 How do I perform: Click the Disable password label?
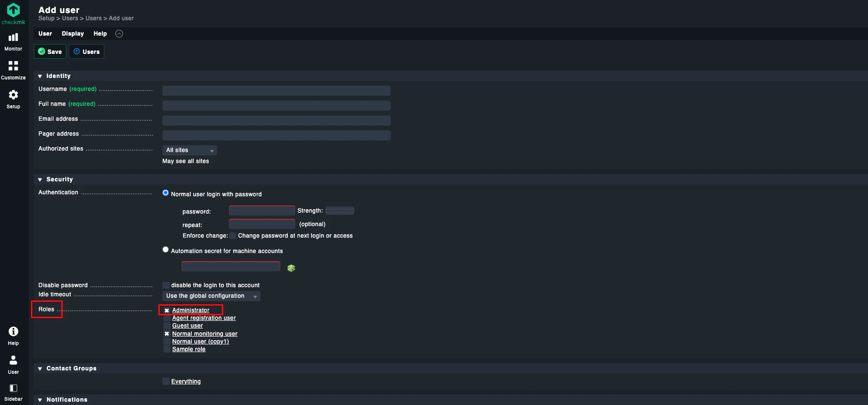[x=63, y=285]
